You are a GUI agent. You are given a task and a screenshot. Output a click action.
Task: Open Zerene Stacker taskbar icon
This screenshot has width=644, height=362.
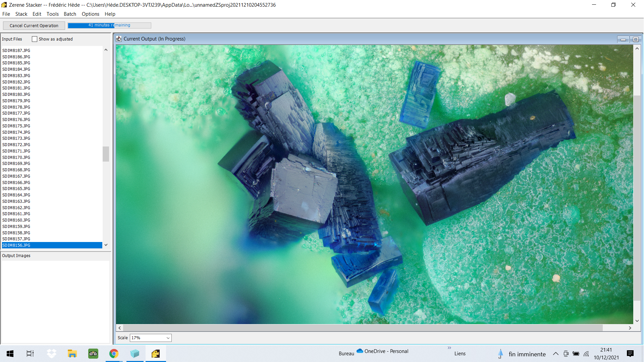click(x=156, y=354)
